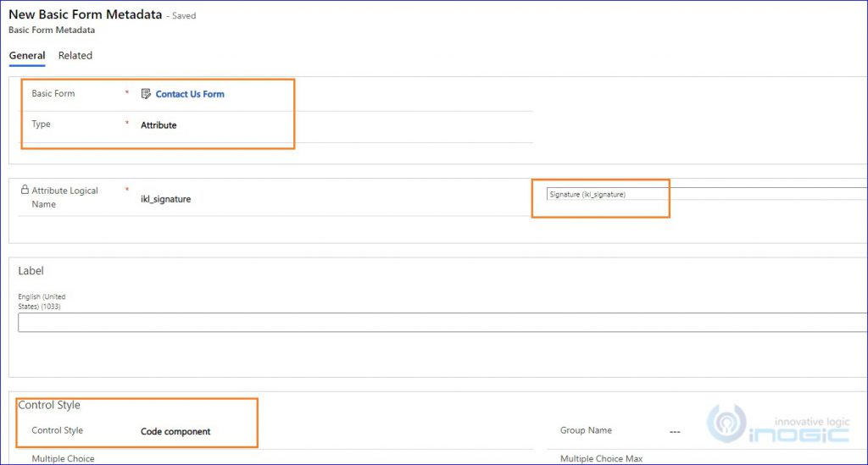Click the Control Style section heading
The image size is (868, 465).
point(49,405)
